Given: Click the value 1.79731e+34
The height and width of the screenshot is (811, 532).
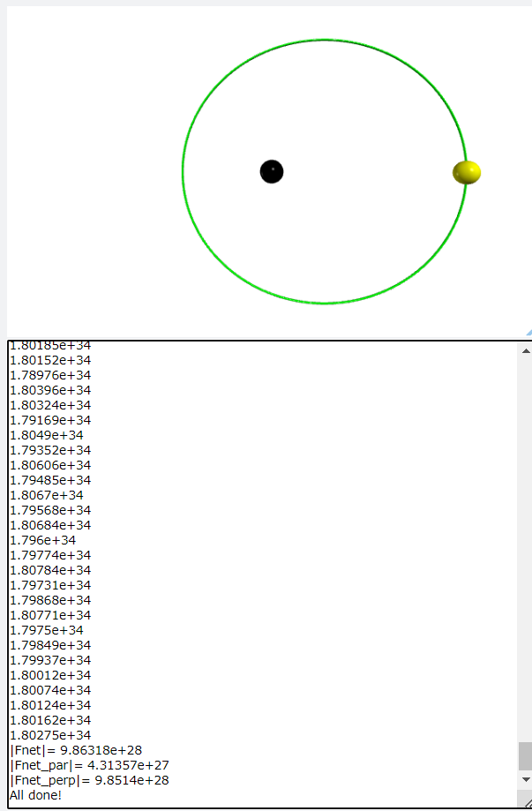Looking at the screenshot, I should coord(50,585).
